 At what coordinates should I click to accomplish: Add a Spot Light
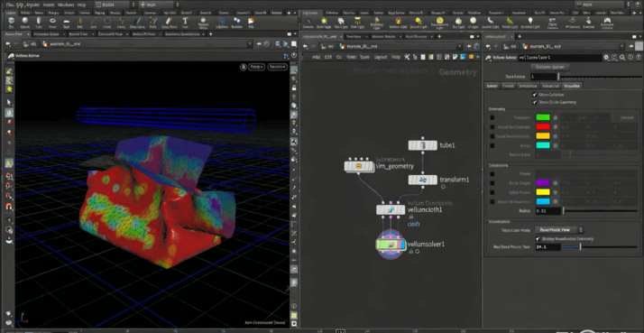tap(340, 23)
